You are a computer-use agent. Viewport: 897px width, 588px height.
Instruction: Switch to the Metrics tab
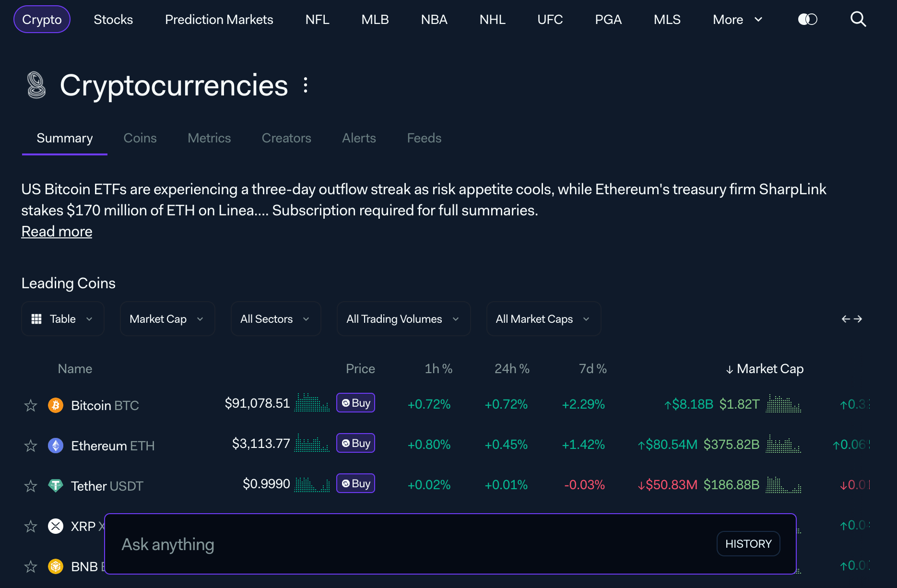pyautogui.click(x=209, y=138)
